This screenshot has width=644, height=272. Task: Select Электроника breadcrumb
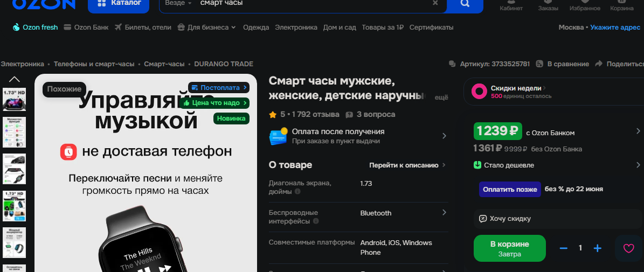click(x=22, y=64)
